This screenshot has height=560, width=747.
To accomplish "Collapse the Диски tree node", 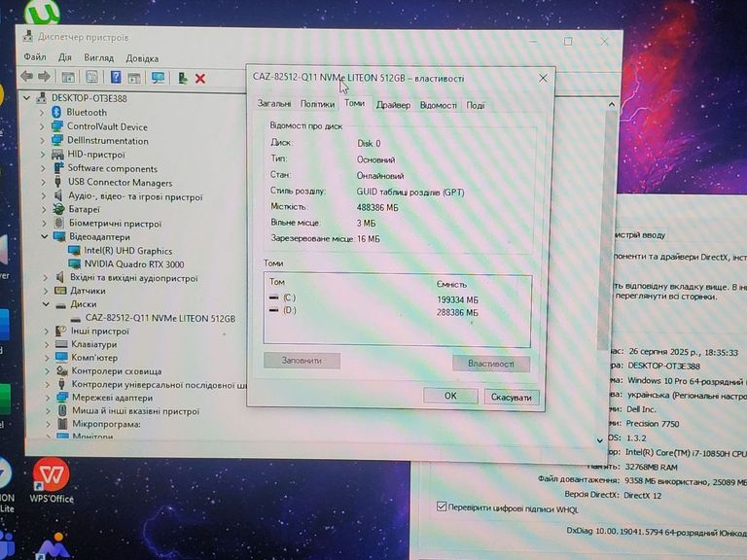I will point(44,304).
